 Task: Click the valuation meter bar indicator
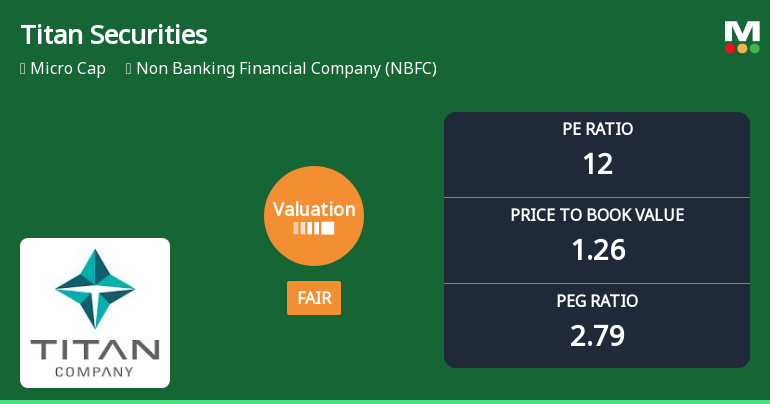[x=314, y=228]
